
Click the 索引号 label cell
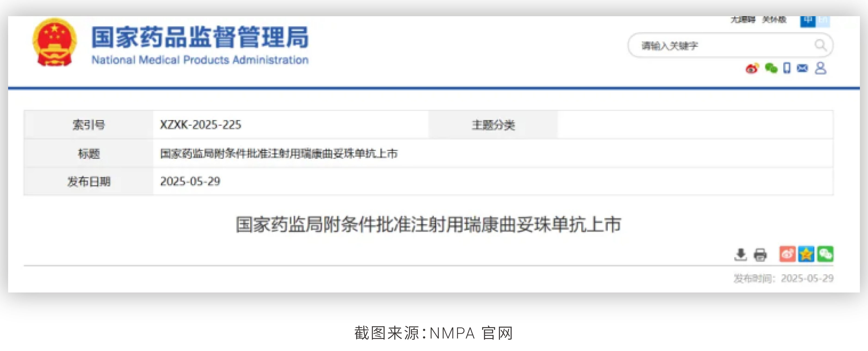pyautogui.click(x=89, y=125)
